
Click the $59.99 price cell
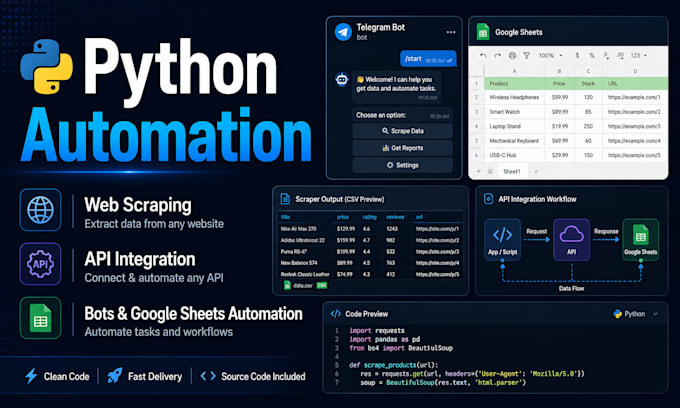(559, 98)
